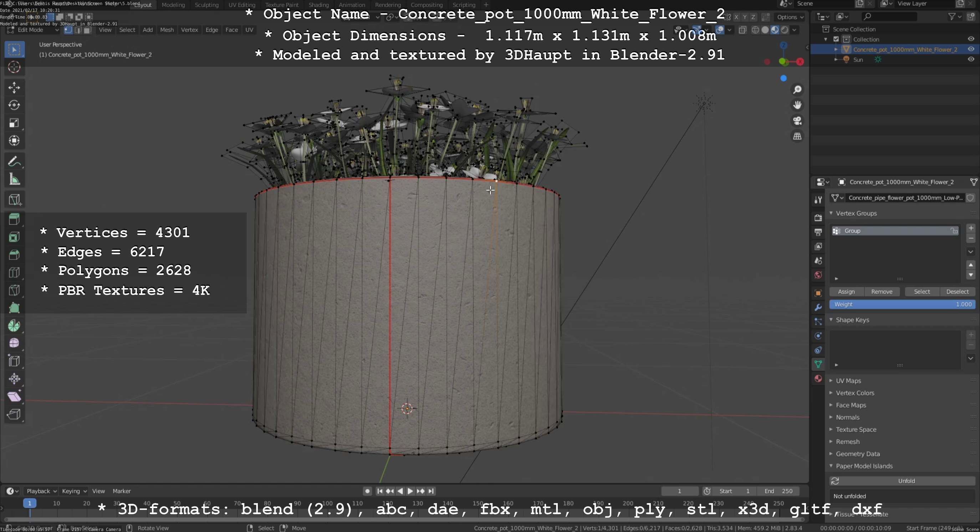Toggle visibility of Sun object
The width and height of the screenshot is (980, 532).
click(x=971, y=59)
